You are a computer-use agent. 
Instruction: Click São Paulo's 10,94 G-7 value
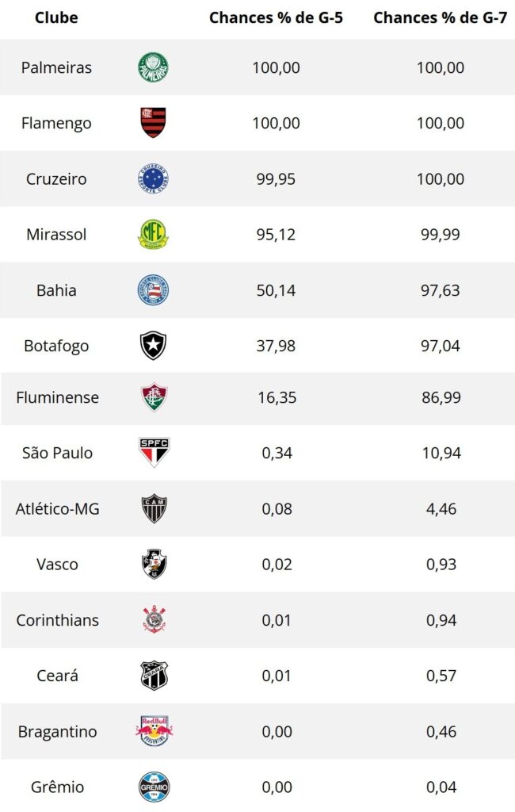pyautogui.click(x=440, y=453)
